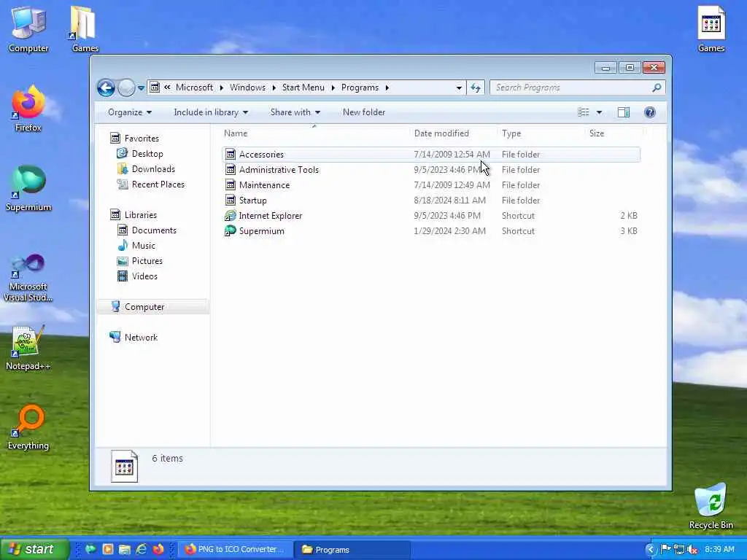Expand the view options dropdown arrow
This screenshot has width=747, height=560.
tap(600, 112)
